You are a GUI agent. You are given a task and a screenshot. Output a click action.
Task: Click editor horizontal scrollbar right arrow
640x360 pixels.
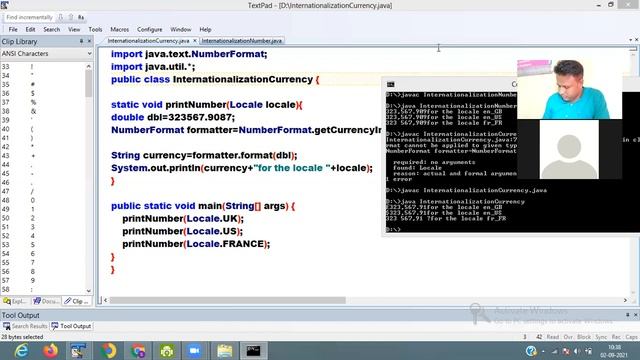point(625,300)
